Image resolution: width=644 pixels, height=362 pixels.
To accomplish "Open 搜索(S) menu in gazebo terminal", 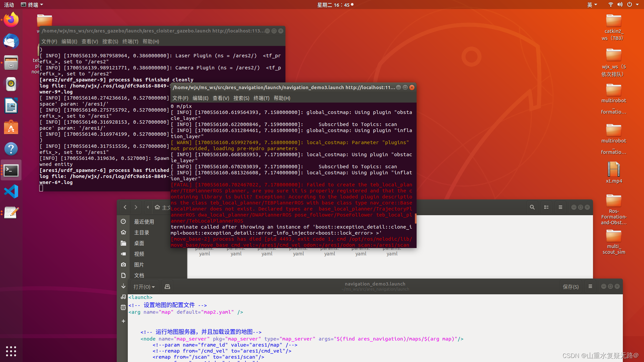I will coord(110,42).
